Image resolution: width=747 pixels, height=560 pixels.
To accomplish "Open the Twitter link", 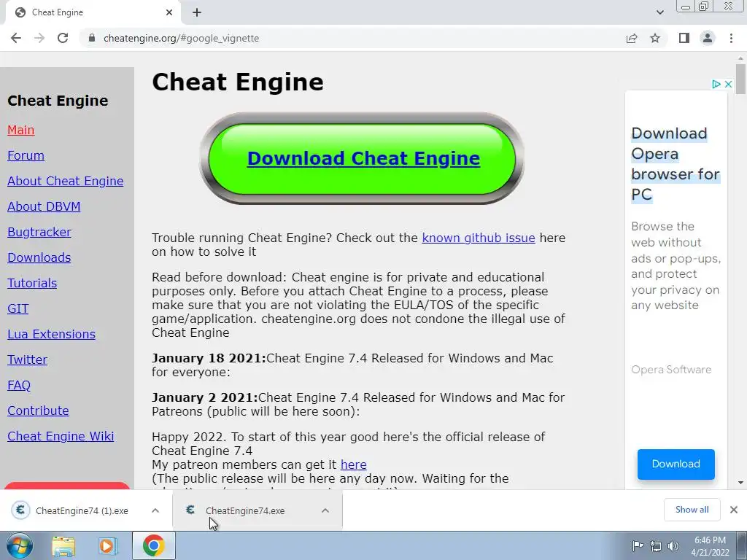I will point(27,359).
